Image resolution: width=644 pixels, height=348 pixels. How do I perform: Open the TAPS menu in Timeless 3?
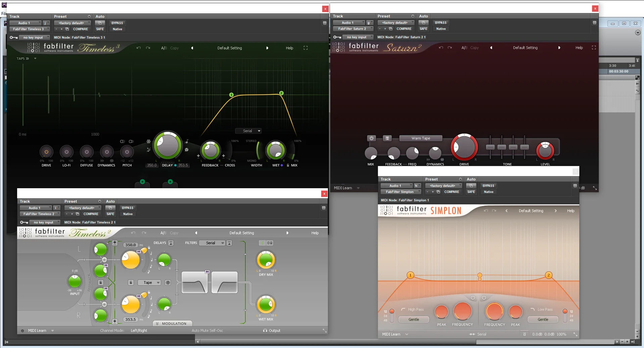(23, 58)
